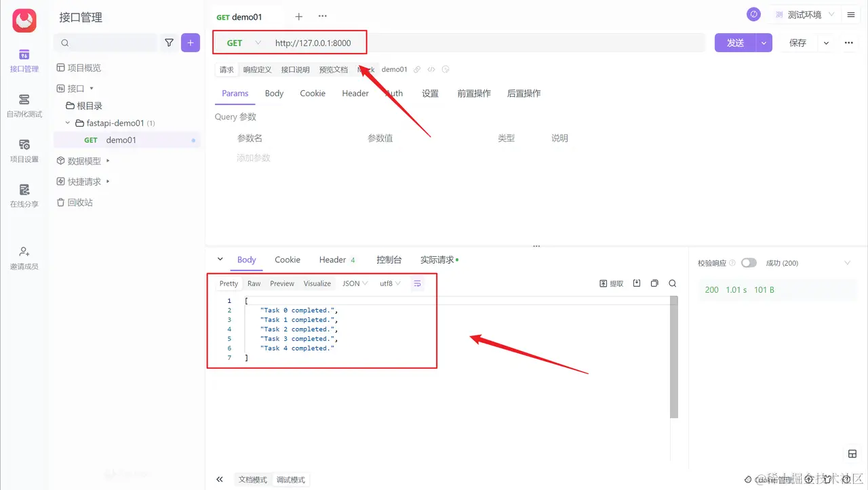Copy the response body

654,283
